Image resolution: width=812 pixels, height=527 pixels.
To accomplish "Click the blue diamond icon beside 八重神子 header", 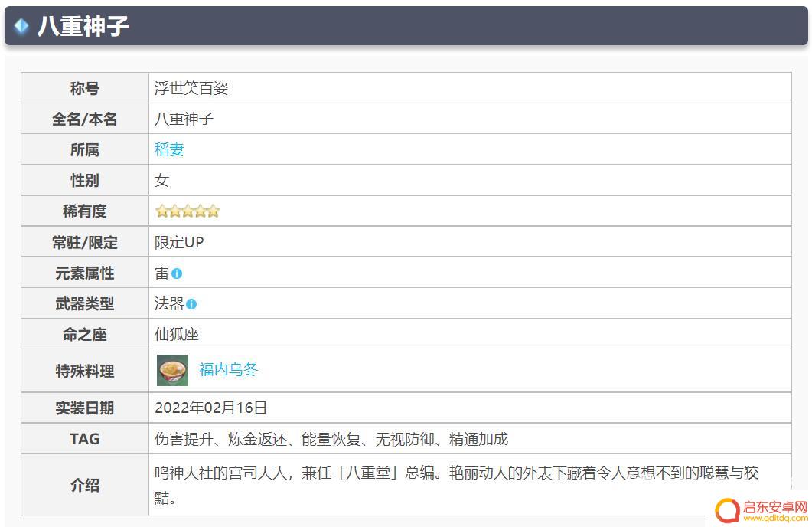I will pos(21,25).
